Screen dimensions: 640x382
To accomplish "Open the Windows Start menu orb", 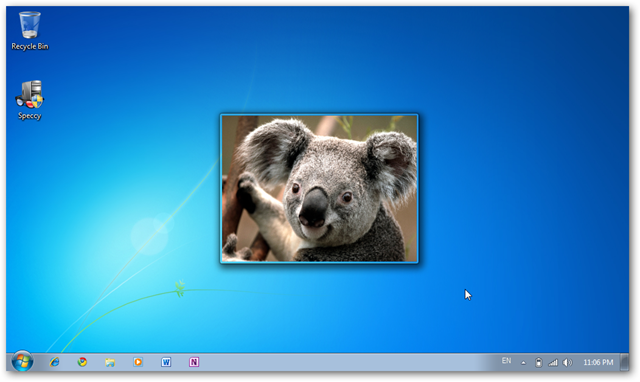I will point(22,362).
